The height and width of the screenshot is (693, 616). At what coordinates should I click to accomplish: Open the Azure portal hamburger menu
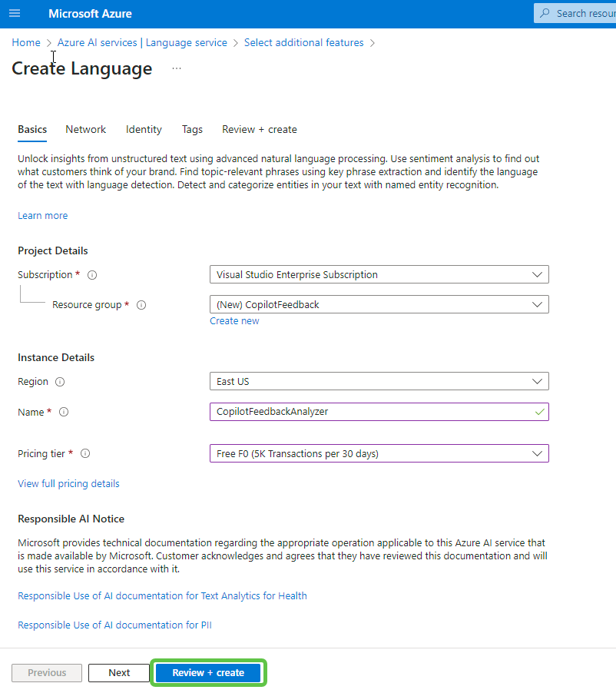click(x=15, y=14)
